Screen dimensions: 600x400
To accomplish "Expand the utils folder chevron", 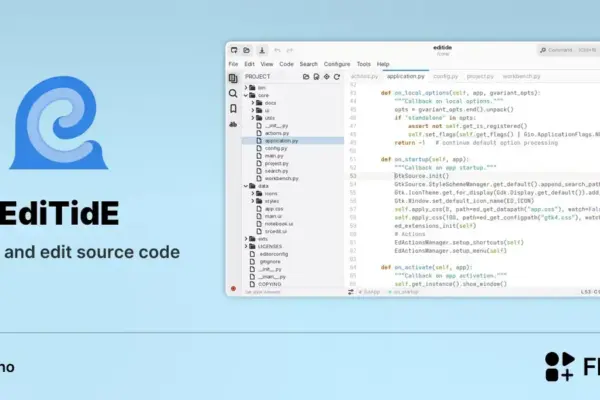I will [253, 118].
